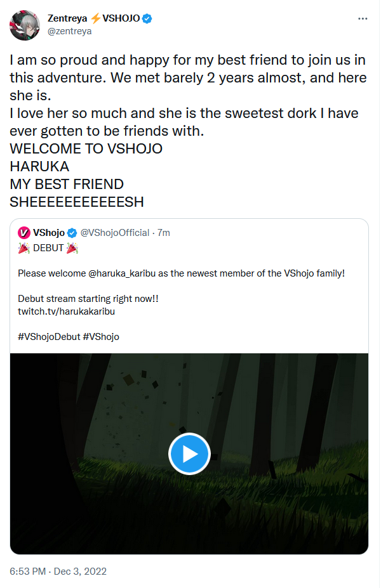Click the lightning bolt emoji in the display name

pos(95,19)
